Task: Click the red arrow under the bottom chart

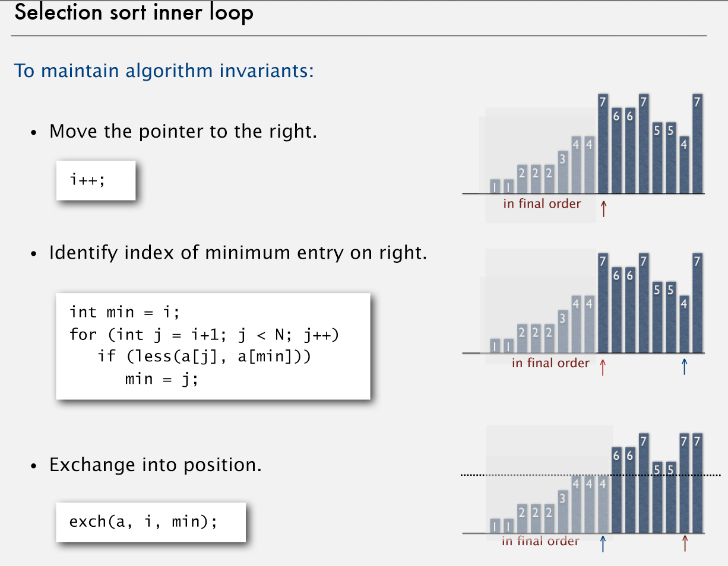Action: (685, 543)
